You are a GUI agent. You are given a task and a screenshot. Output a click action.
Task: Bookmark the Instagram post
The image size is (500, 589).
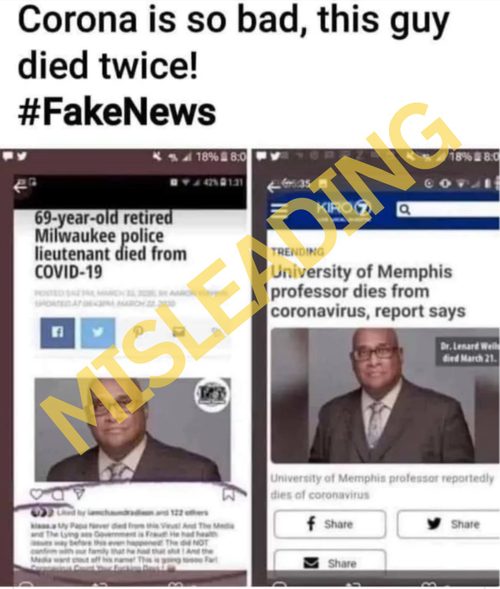coord(229,494)
